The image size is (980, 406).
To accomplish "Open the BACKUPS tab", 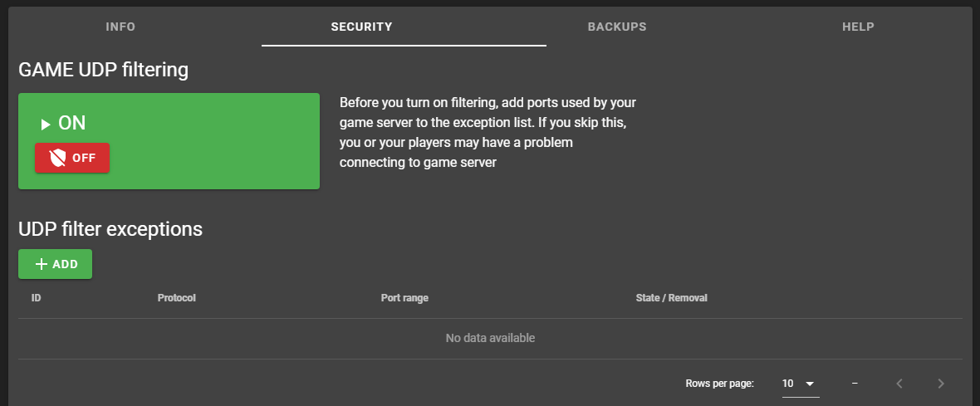I will 617,27.
